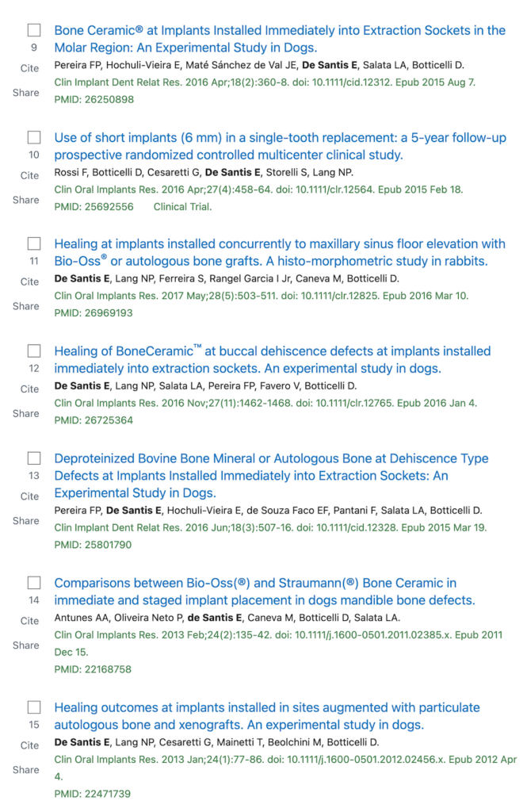
Task: Open the Deproteinized Bovine Bone Mineral article
Action: [271, 476]
